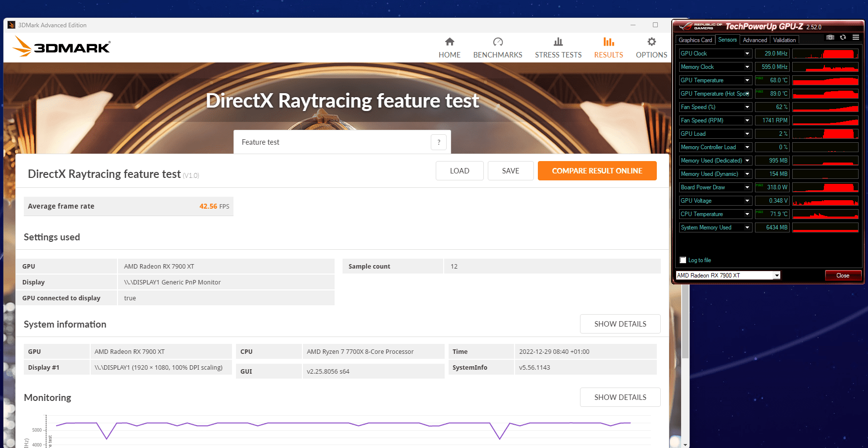
Task: Open the Advanced tab in GPU-Z
Action: (x=755, y=40)
